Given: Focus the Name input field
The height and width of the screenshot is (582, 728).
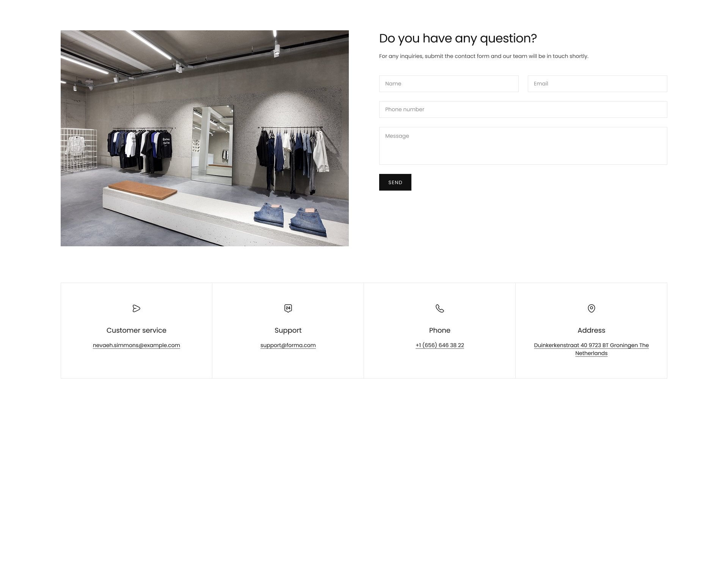Looking at the screenshot, I should (449, 84).
